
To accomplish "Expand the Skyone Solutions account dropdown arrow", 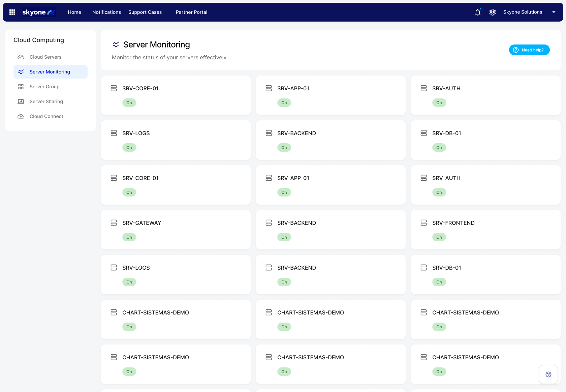I will click(x=554, y=12).
